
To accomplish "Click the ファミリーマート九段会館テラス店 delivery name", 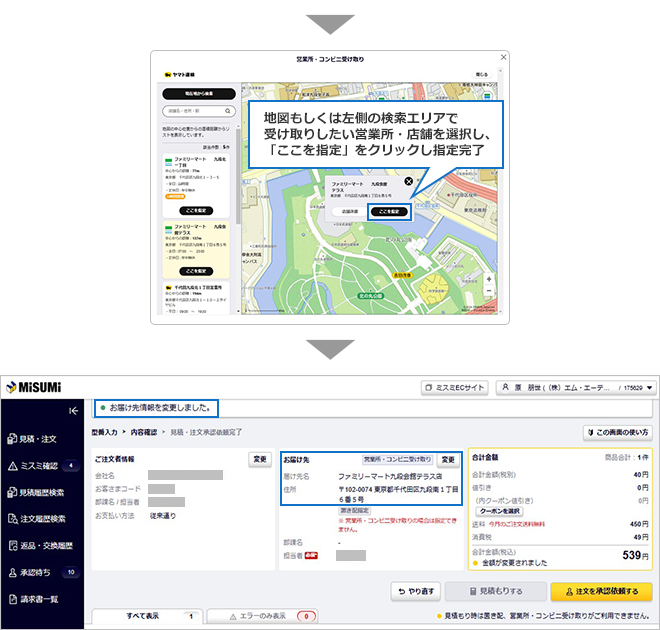I will pos(390,476).
